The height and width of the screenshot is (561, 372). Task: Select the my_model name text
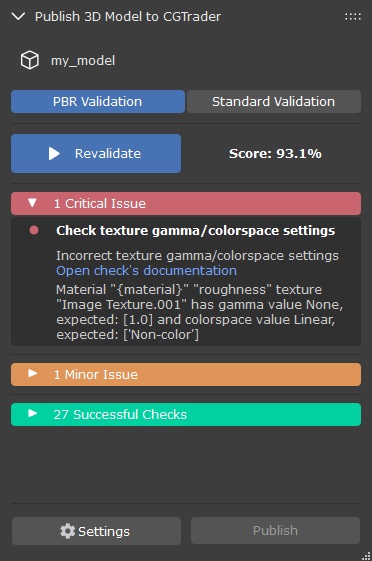(83, 60)
